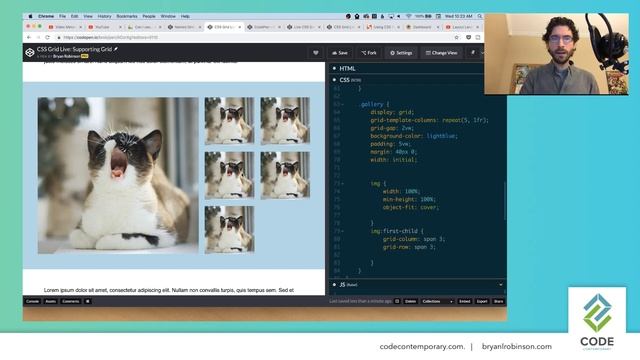This screenshot has width=640, height=360.
Task: Click the shield extension icon in Chrome toolbar
Action: click(x=468, y=37)
